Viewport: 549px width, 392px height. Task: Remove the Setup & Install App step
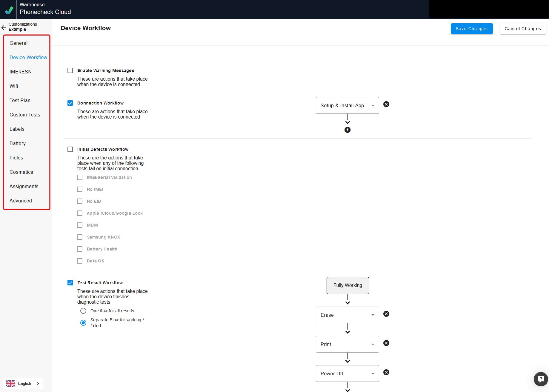[x=386, y=104]
